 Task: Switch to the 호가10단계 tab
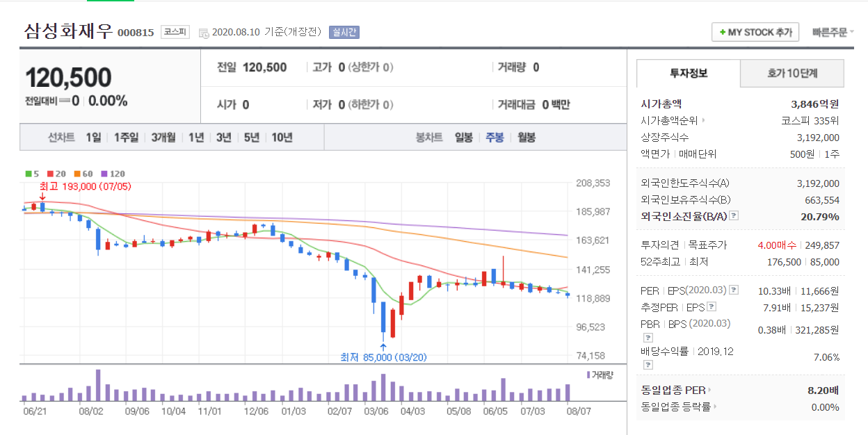click(792, 73)
